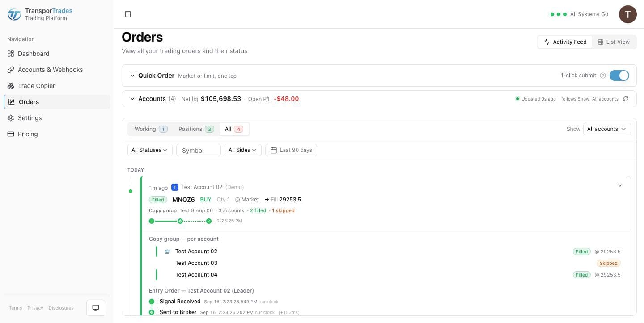Collapse the MNQZ6 order card chevron

(x=620, y=186)
